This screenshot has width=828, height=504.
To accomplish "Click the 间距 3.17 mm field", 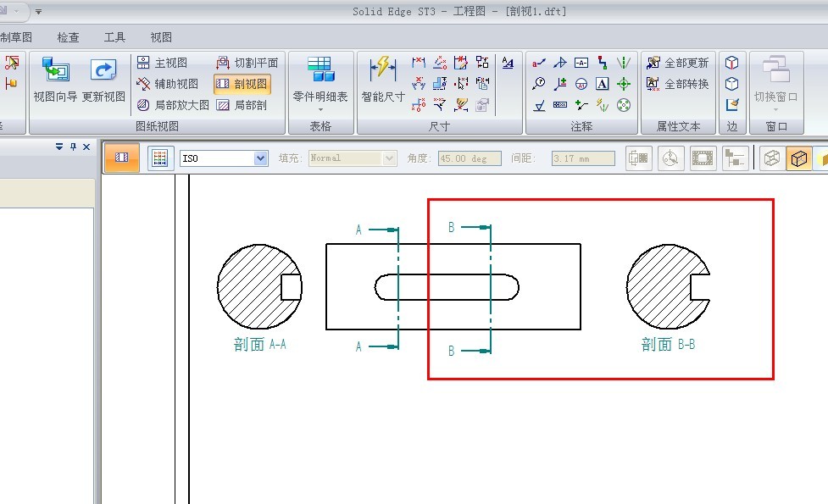I will pos(584,158).
